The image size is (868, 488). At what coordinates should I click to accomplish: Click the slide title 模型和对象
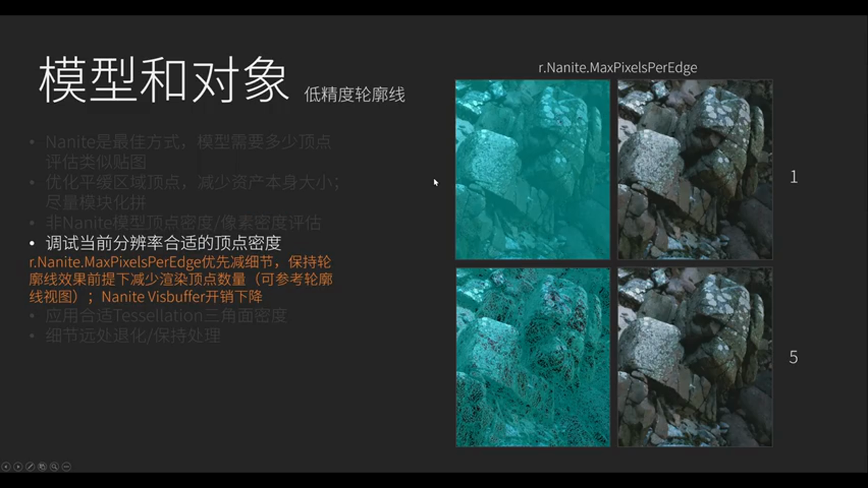164,81
